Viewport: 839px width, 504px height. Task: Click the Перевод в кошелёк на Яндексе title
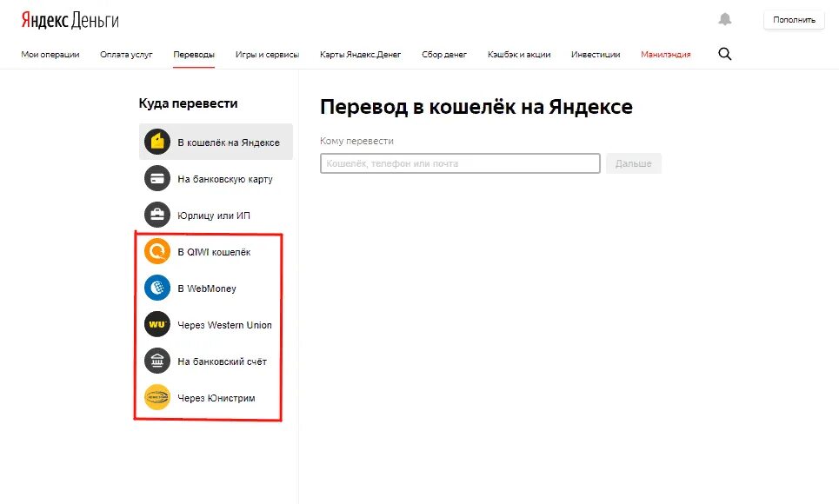pyautogui.click(x=476, y=107)
